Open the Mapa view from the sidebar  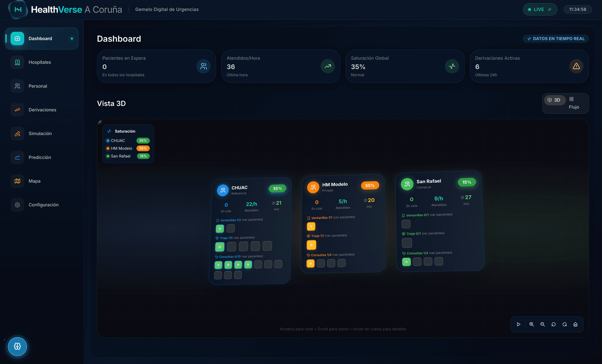click(x=34, y=181)
